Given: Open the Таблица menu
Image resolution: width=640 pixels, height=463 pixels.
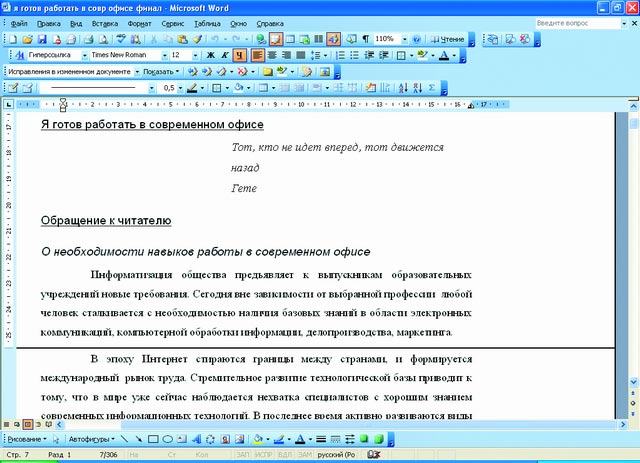Looking at the screenshot, I should tap(207, 24).
